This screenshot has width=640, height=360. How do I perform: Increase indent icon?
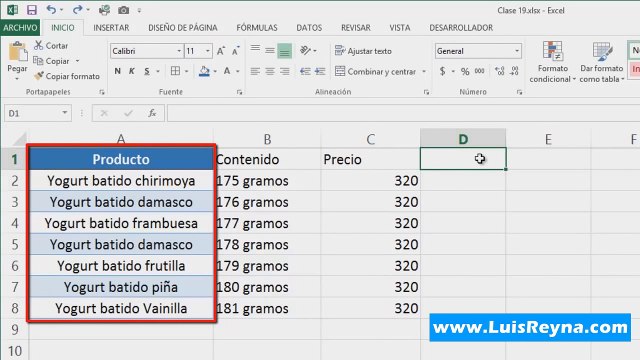tap(320, 71)
